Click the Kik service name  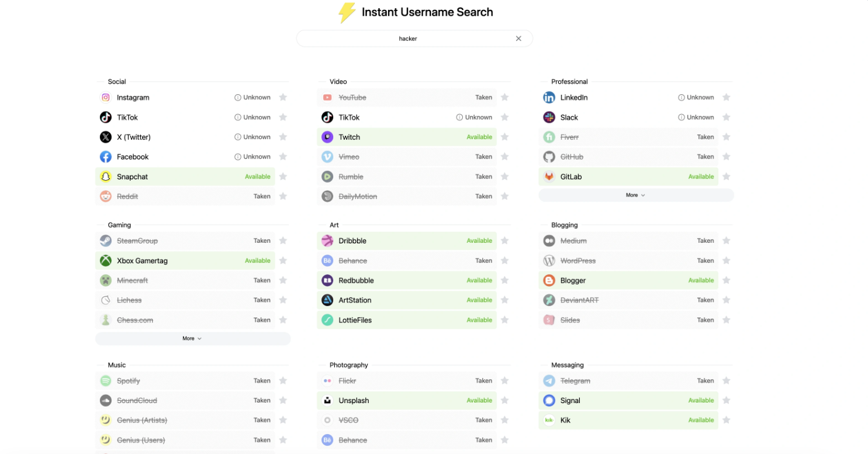565,420
